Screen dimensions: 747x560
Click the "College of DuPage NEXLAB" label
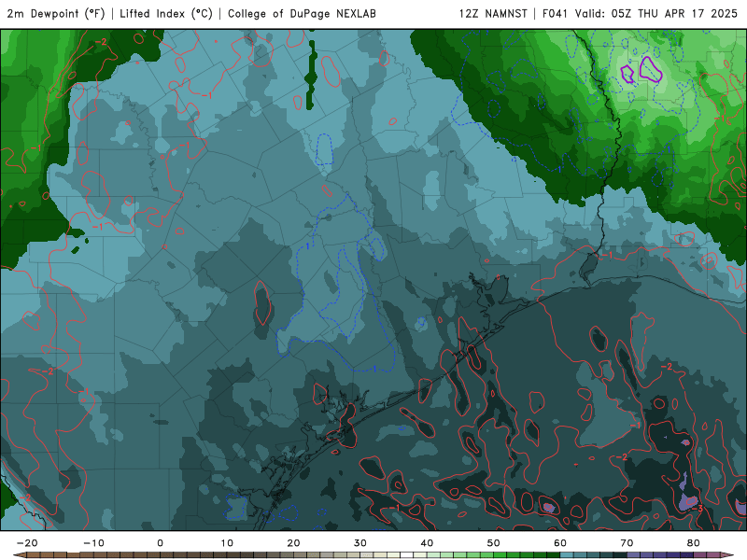pyautogui.click(x=302, y=14)
